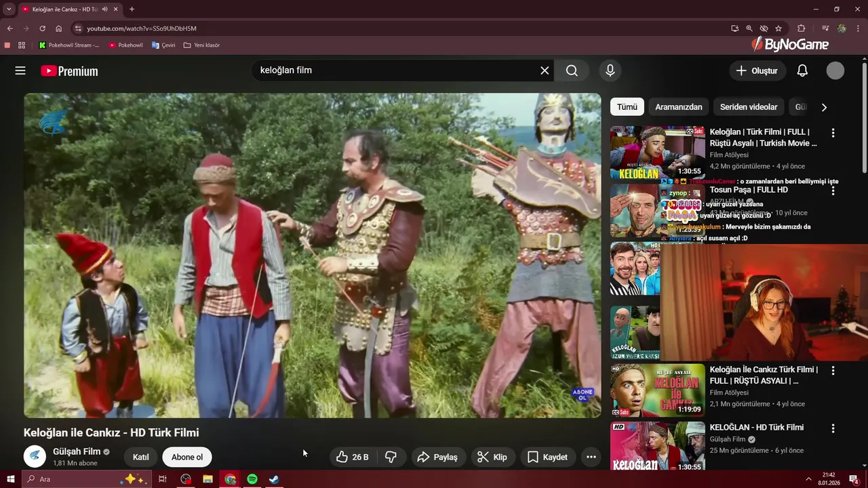Open KELOĞLAN - HD Türk Filmi title
The image size is (868, 488).
pyautogui.click(x=757, y=428)
